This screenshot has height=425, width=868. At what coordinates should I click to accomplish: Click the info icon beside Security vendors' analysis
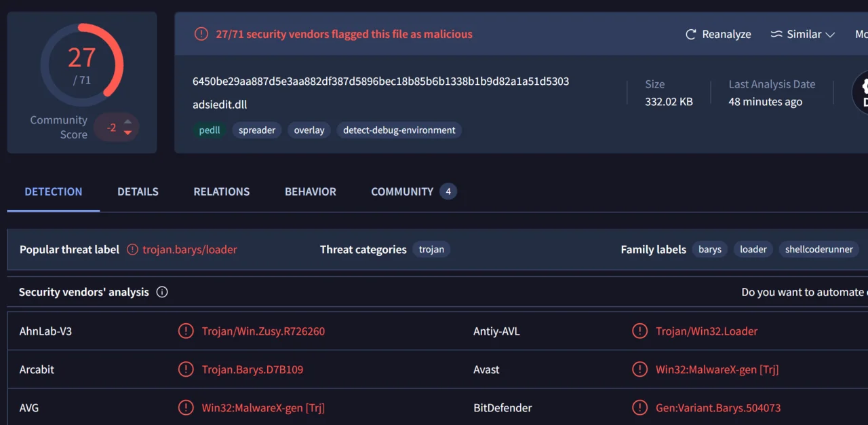162,292
